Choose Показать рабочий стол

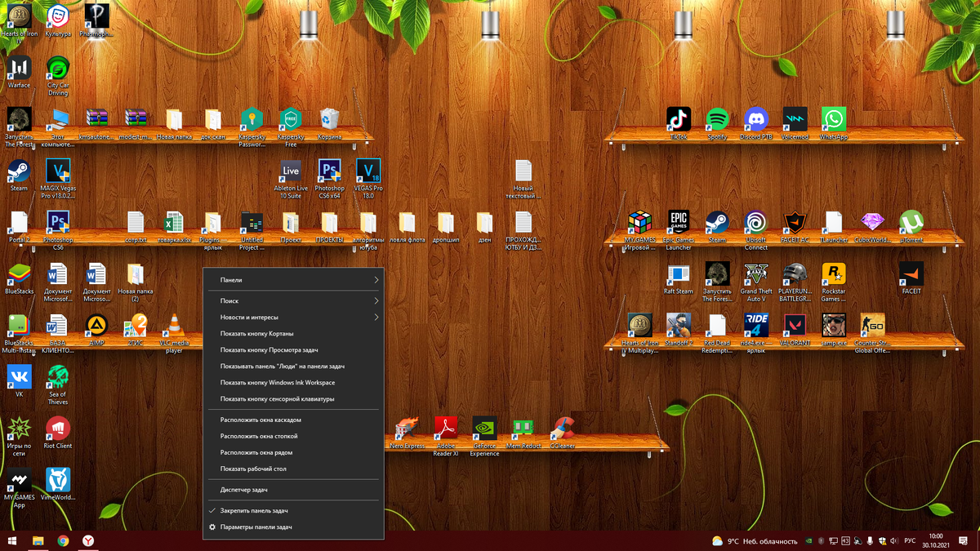point(293,469)
